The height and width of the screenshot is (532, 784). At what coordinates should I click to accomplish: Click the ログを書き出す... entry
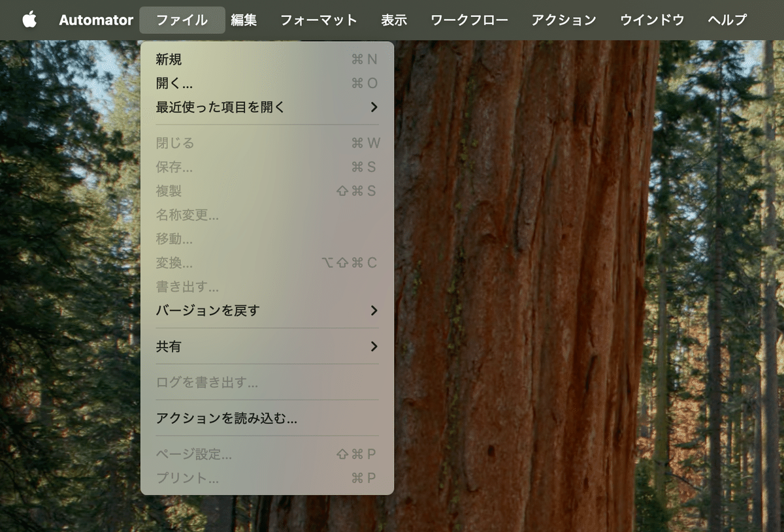(267, 383)
